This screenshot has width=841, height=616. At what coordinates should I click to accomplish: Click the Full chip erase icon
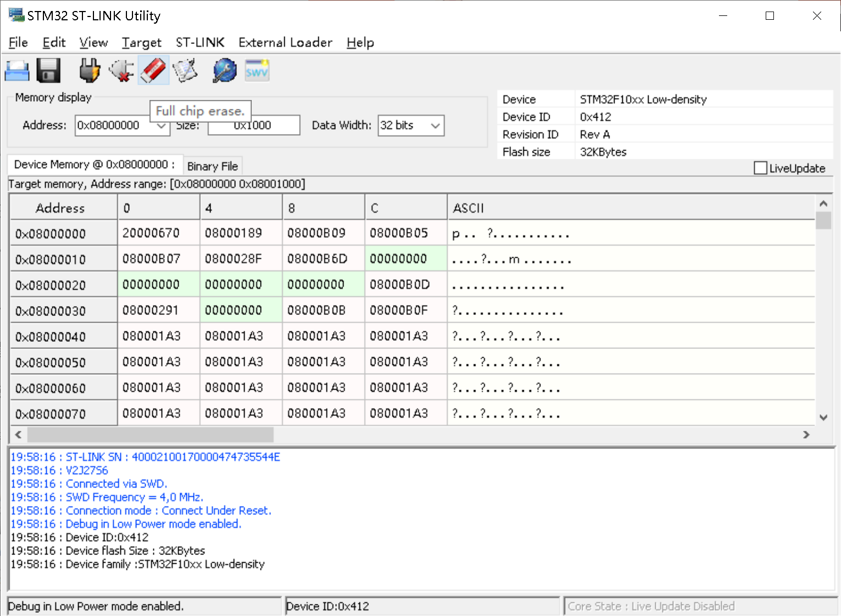click(153, 71)
